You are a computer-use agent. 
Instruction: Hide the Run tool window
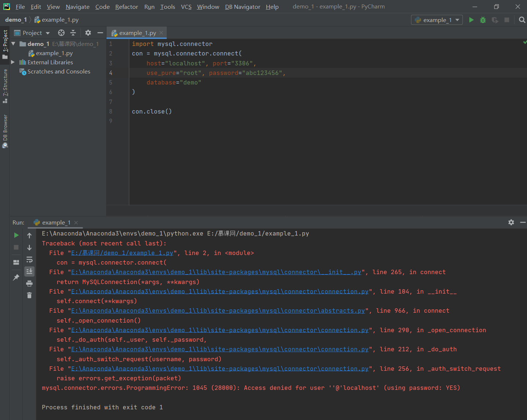[x=523, y=222]
